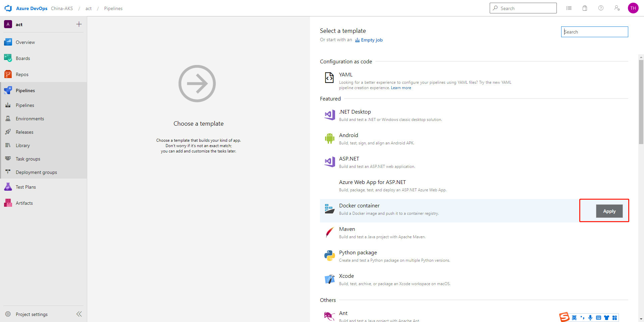This screenshot has width=644, height=322.
Task: Select the Azure Web App for ASP.NET template
Action: (372, 182)
